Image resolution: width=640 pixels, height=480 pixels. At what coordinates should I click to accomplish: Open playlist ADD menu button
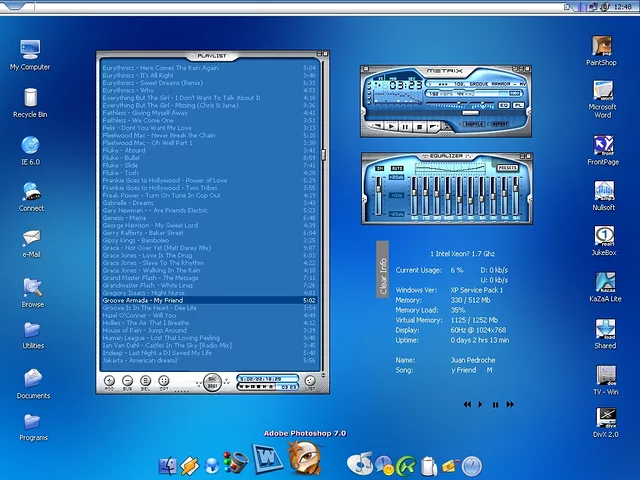(110, 381)
